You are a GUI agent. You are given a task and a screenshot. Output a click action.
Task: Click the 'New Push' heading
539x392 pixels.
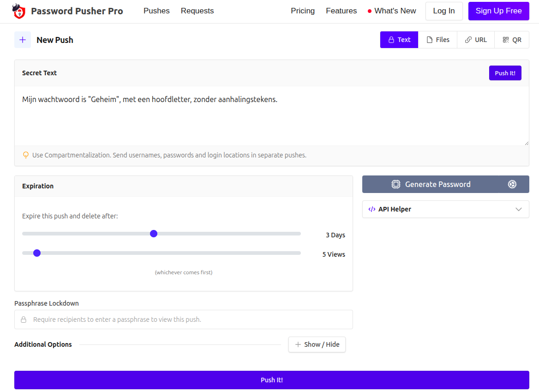(x=55, y=40)
